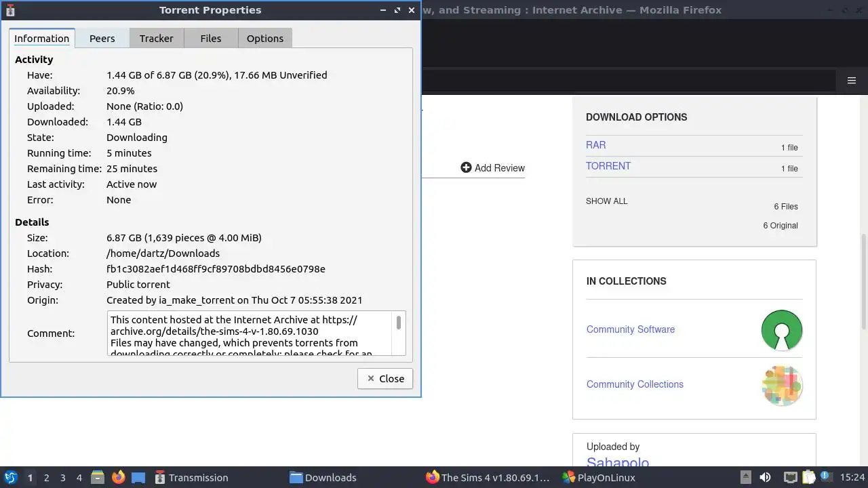Click the 'Public torrent' privacy value
This screenshot has height=488, width=868.
tap(138, 285)
